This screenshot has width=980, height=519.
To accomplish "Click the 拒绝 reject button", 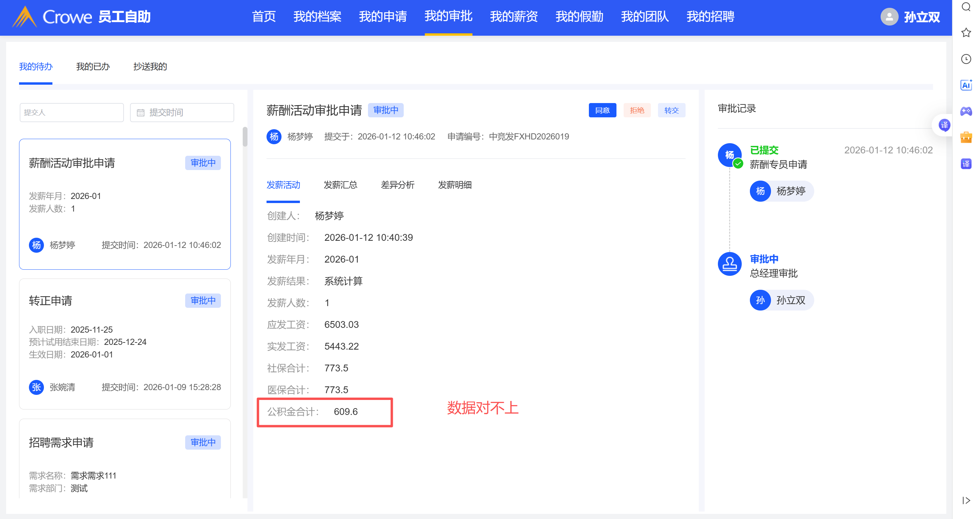I will tap(637, 110).
